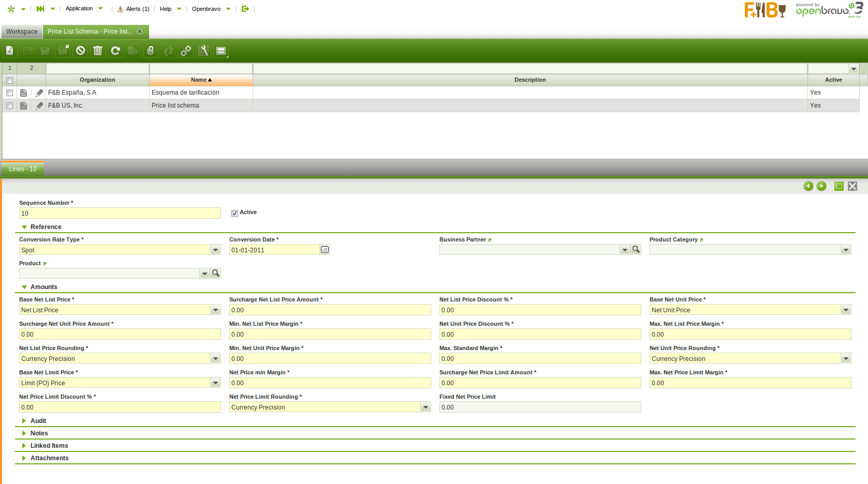Go to next record with right arrow
868x484 pixels.
pos(821,186)
